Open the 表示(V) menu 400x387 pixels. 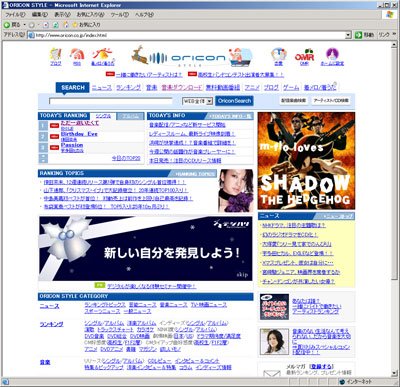tap(62, 15)
